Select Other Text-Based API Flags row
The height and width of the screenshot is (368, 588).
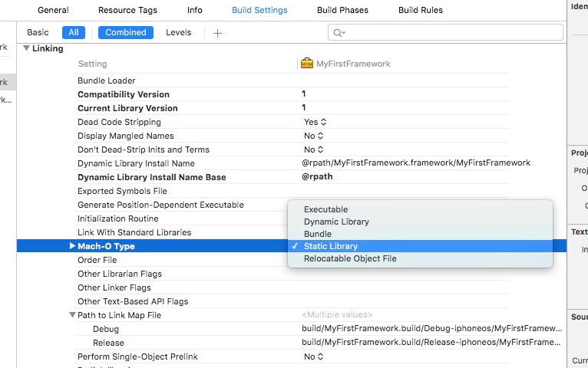point(133,302)
